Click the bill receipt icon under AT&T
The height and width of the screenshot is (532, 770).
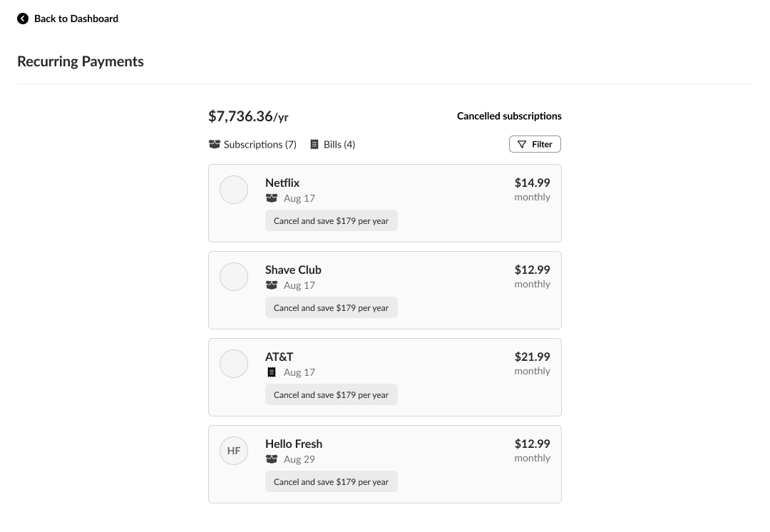tap(272, 372)
